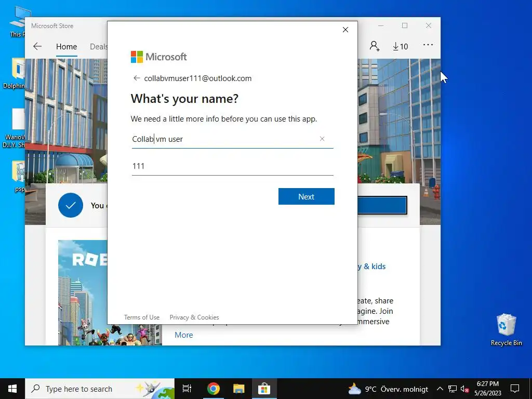This screenshot has height=399, width=532.
Task: Select the This PC desktop icon
Action: tap(17, 21)
